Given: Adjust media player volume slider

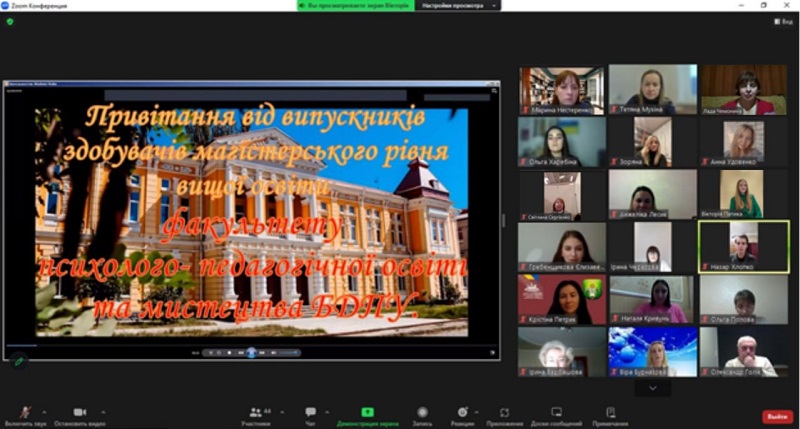Looking at the screenshot, I should [x=289, y=352].
